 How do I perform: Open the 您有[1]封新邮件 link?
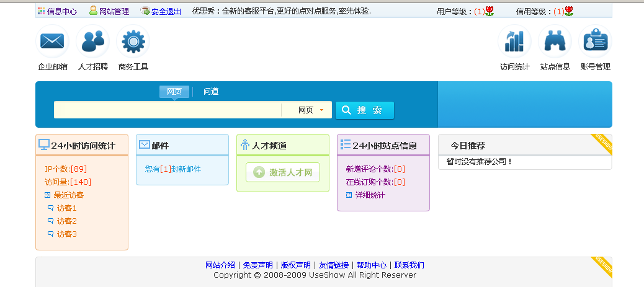point(173,169)
